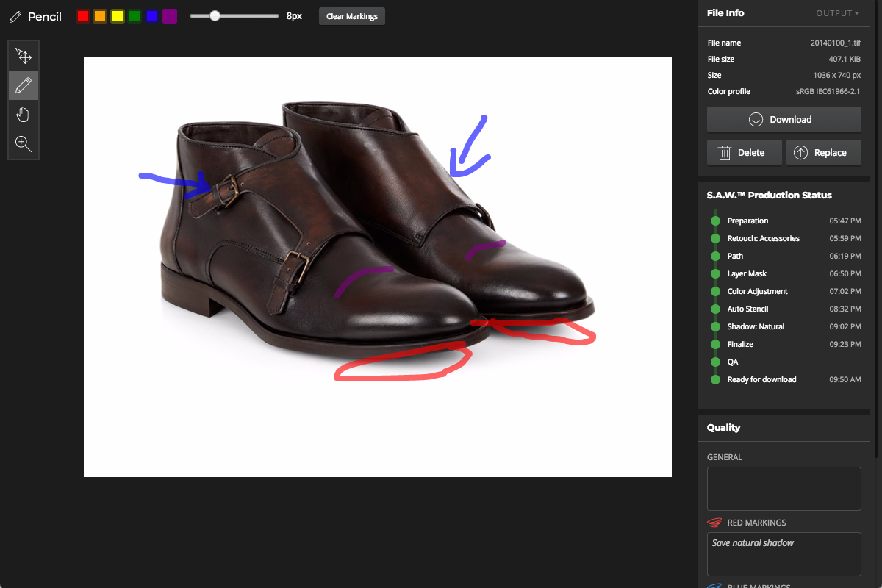Select the green color swatch
882x588 pixels.
click(x=135, y=15)
